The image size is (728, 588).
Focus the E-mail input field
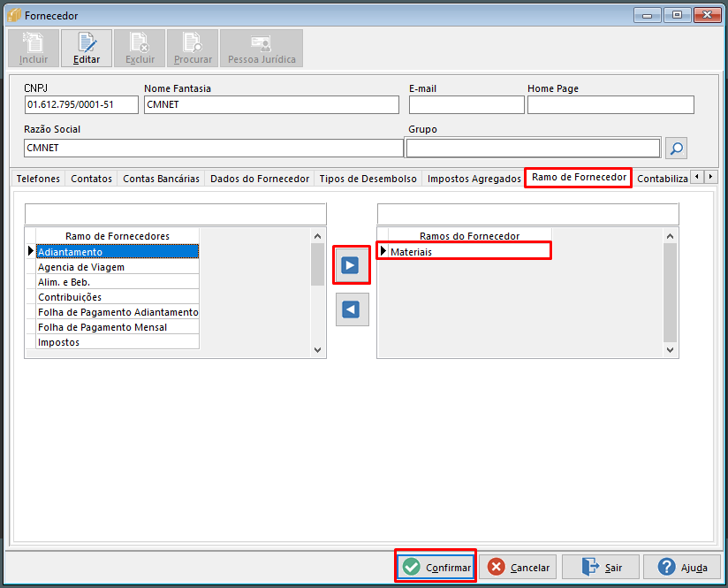tap(466, 104)
